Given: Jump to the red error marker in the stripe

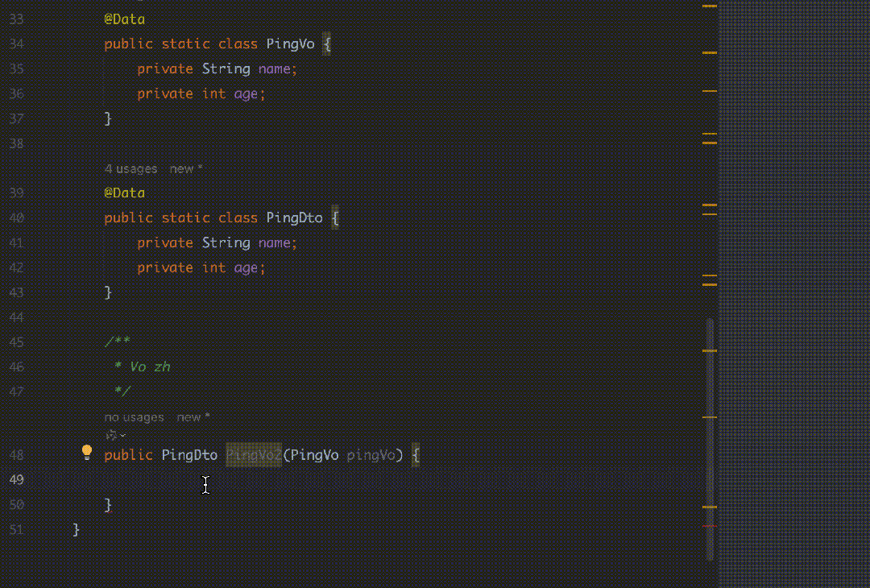Looking at the screenshot, I should point(710,525).
